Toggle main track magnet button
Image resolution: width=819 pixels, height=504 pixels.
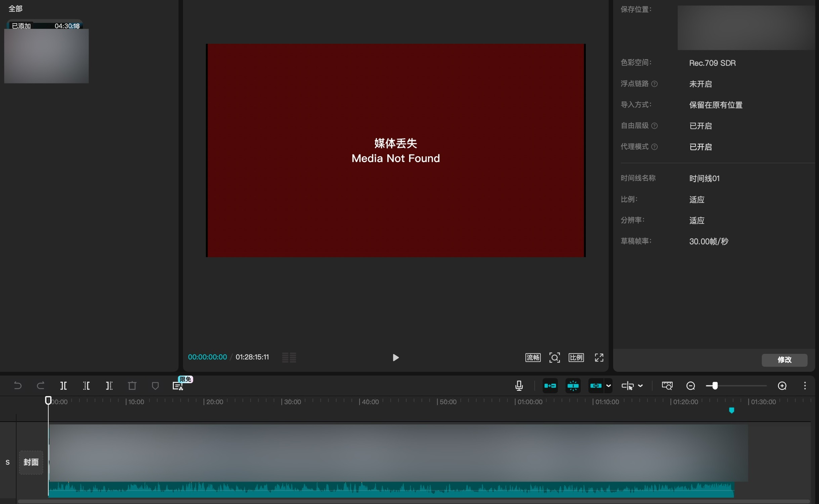pos(550,386)
